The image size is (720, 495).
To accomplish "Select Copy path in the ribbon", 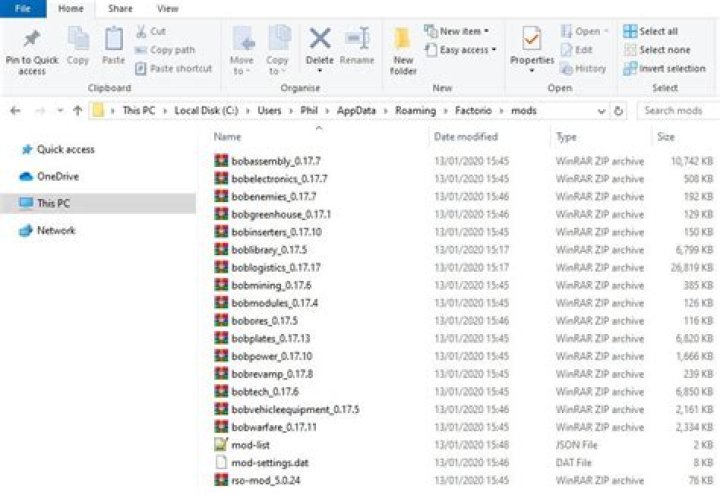I will 165,50.
